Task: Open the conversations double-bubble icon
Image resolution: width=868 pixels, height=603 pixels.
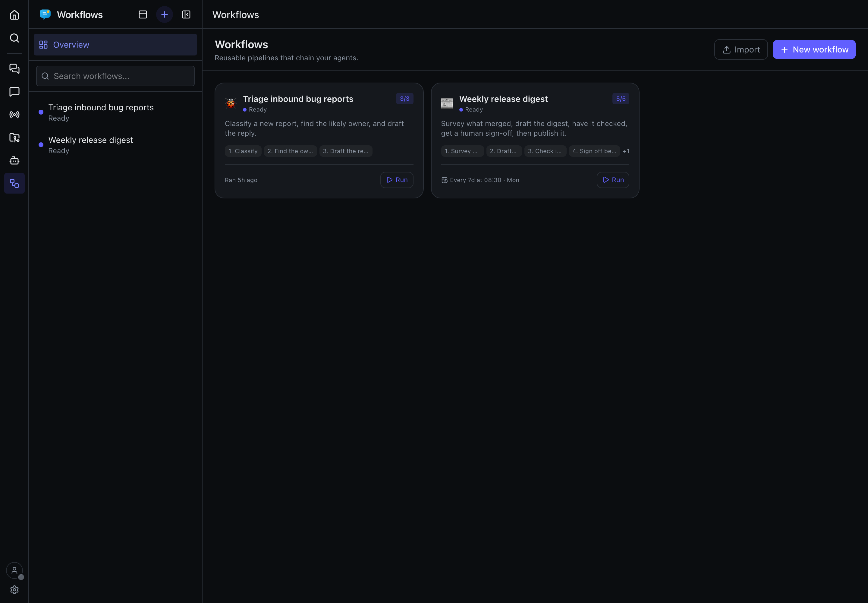Action: tap(14, 68)
